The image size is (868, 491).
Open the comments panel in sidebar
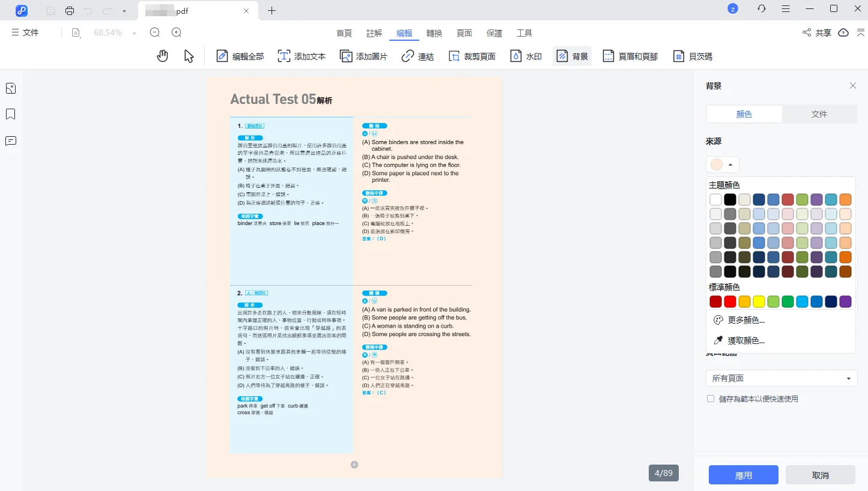tap(10, 141)
